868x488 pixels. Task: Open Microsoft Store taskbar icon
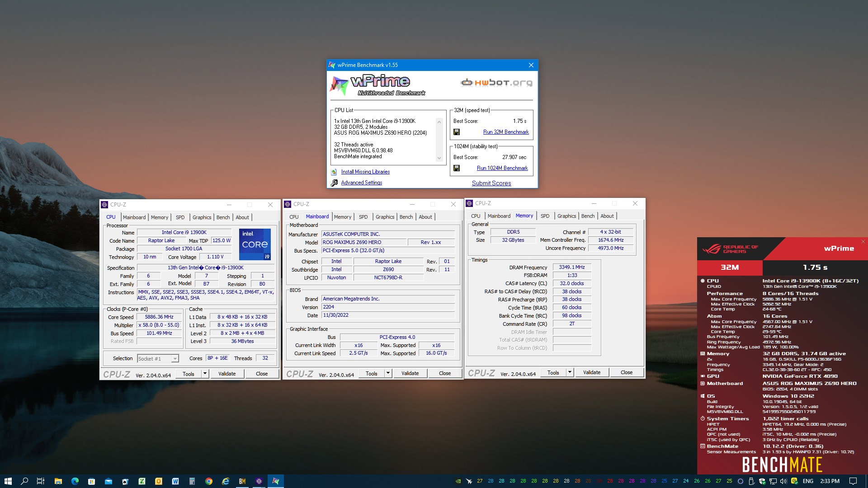(91, 481)
